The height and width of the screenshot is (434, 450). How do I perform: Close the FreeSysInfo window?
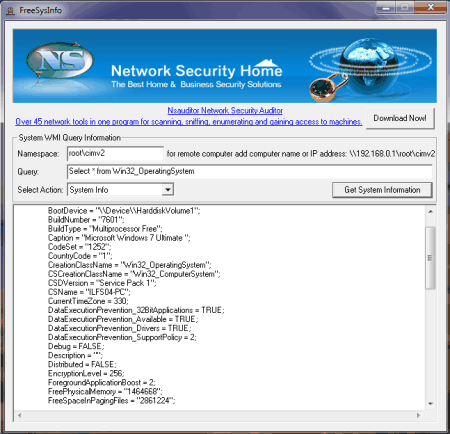pyautogui.click(x=430, y=7)
